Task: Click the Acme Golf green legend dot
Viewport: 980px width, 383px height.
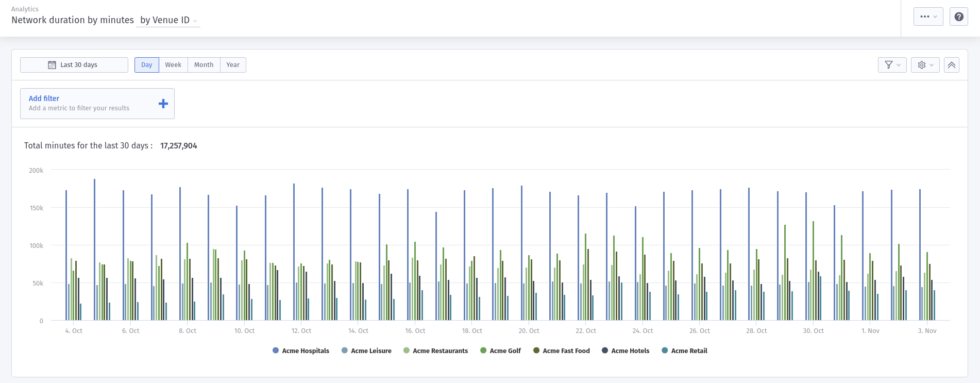Action: [x=483, y=351]
